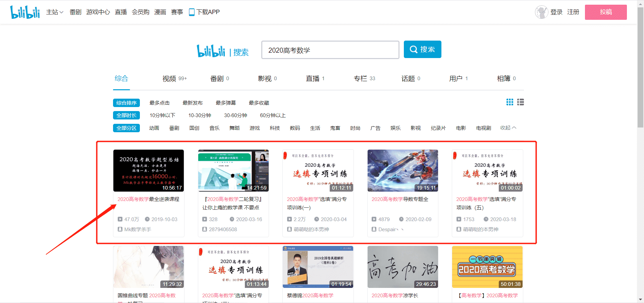Screen dimensions: 644x303
Task: Sort results by 最多弹幕
Action: (x=226, y=103)
